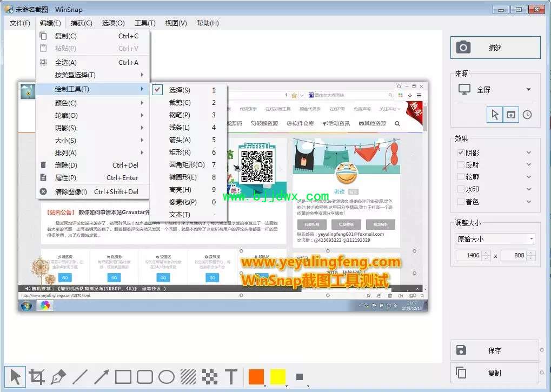Viewport: 551px width, 392px height.
Task: Expand the 轮廓 effect options chevron
Action: point(529,177)
